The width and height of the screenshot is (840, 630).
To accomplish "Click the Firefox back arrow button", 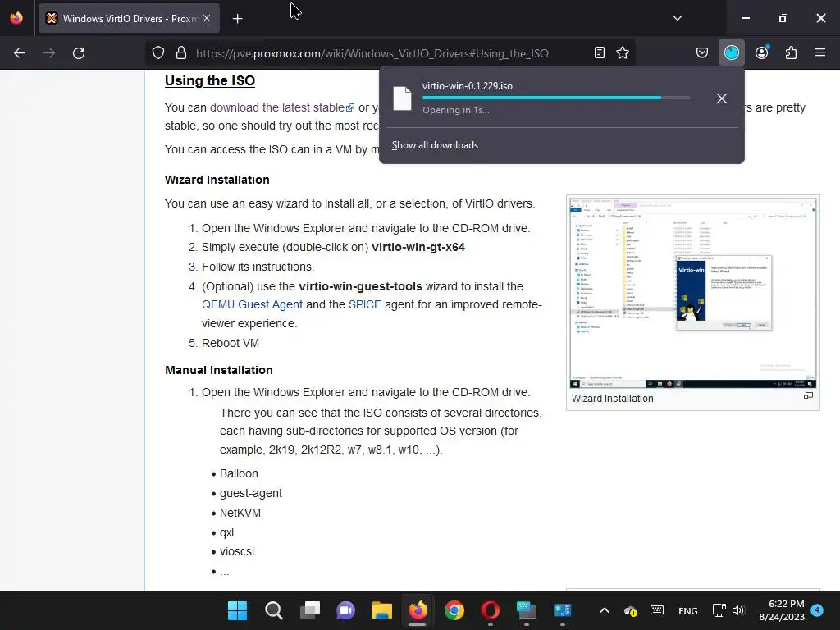I will (20, 53).
